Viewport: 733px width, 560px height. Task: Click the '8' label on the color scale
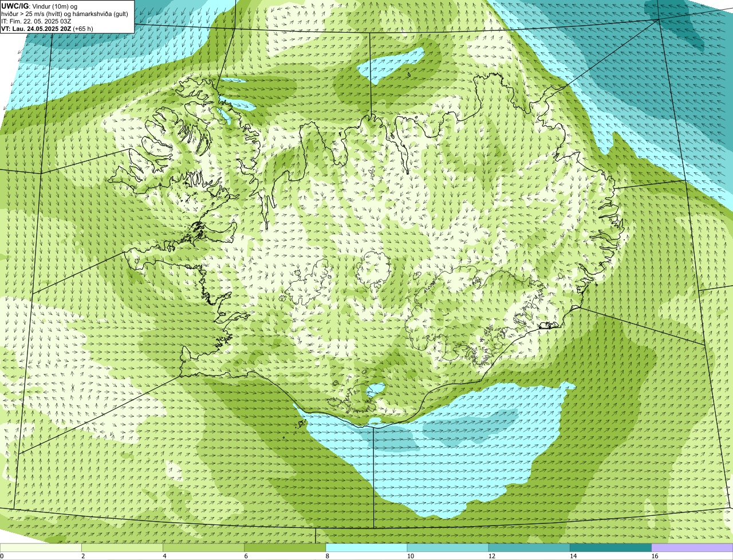pyautogui.click(x=327, y=556)
